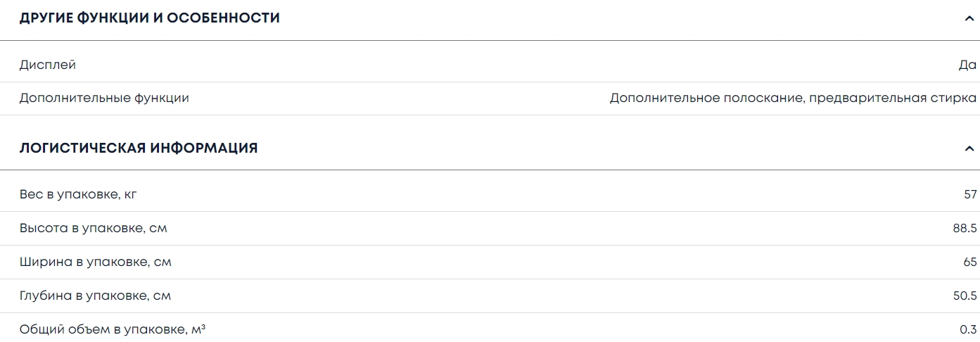Image resolution: width=980 pixels, height=342 pixels.
Task: Click the width value 65
Action: pyautogui.click(x=970, y=262)
